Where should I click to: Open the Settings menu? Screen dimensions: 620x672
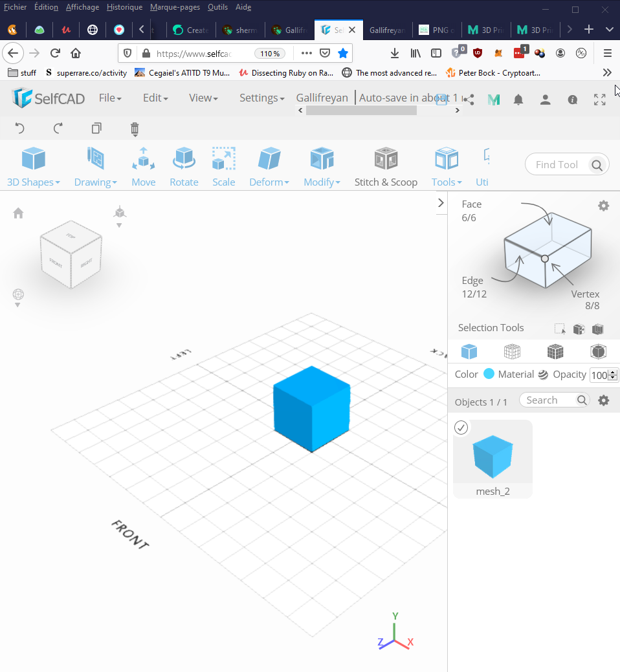pyautogui.click(x=261, y=98)
